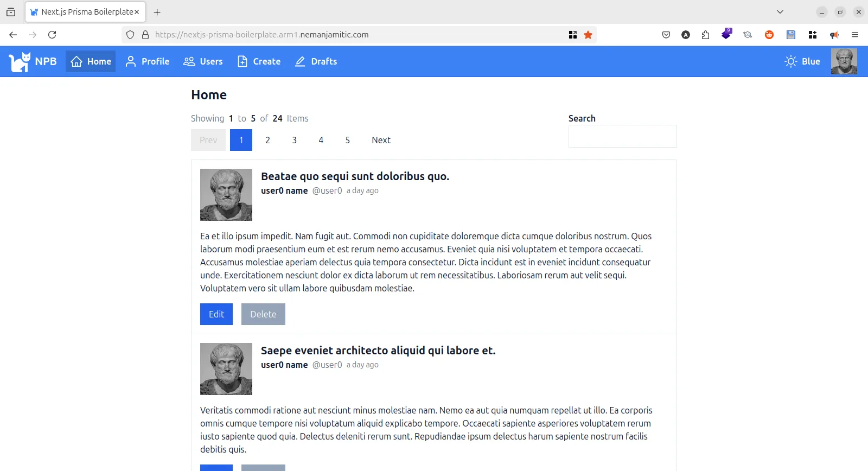Navigate to Drafts

(316, 61)
